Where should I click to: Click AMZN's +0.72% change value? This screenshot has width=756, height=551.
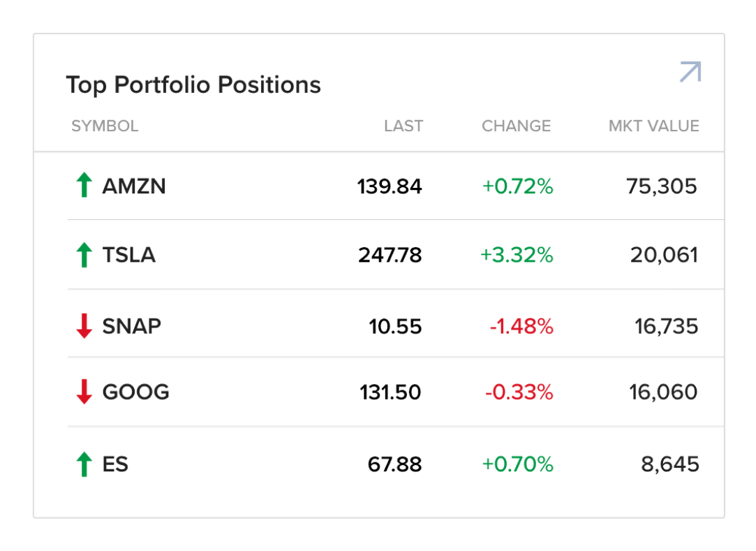click(x=517, y=186)
